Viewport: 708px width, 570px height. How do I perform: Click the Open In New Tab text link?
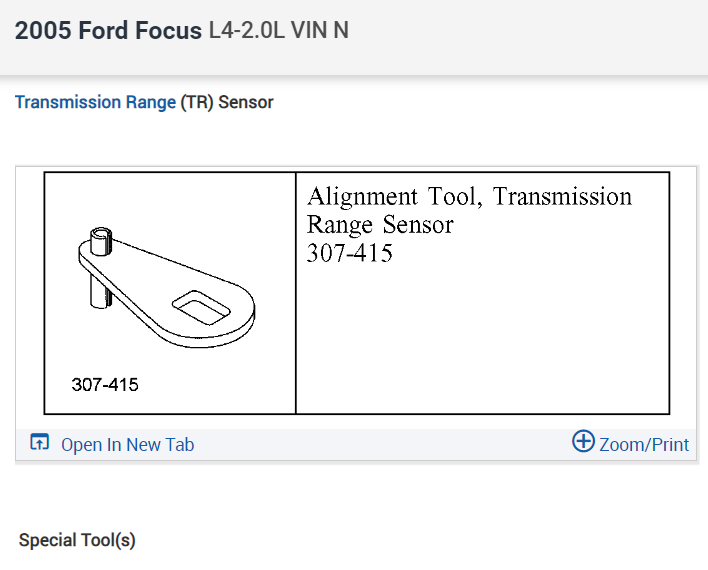click(127, 445)
